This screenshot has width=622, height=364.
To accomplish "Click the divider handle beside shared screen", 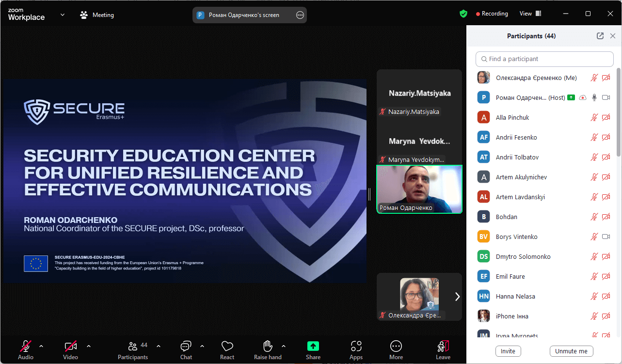I will (369, 194).
